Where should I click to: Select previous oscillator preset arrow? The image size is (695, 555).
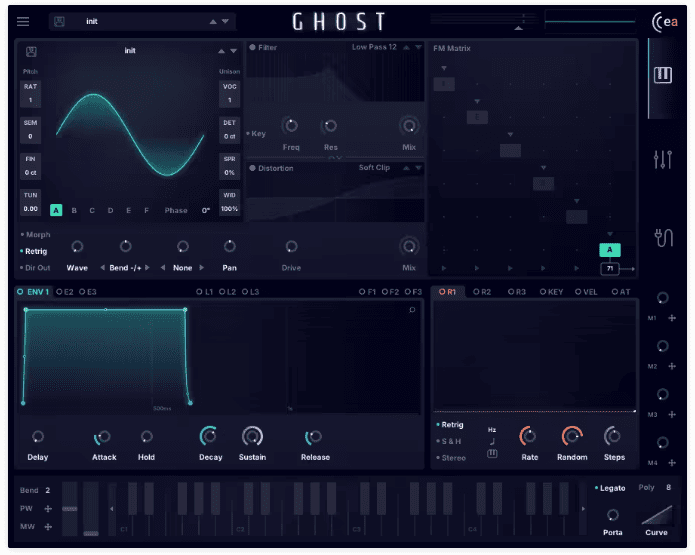tap(221, 51)
